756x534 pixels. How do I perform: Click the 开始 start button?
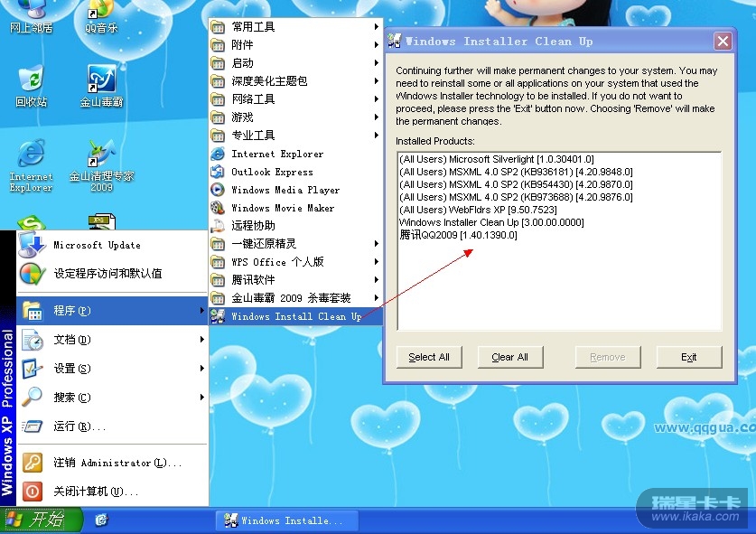click(41, 520)
